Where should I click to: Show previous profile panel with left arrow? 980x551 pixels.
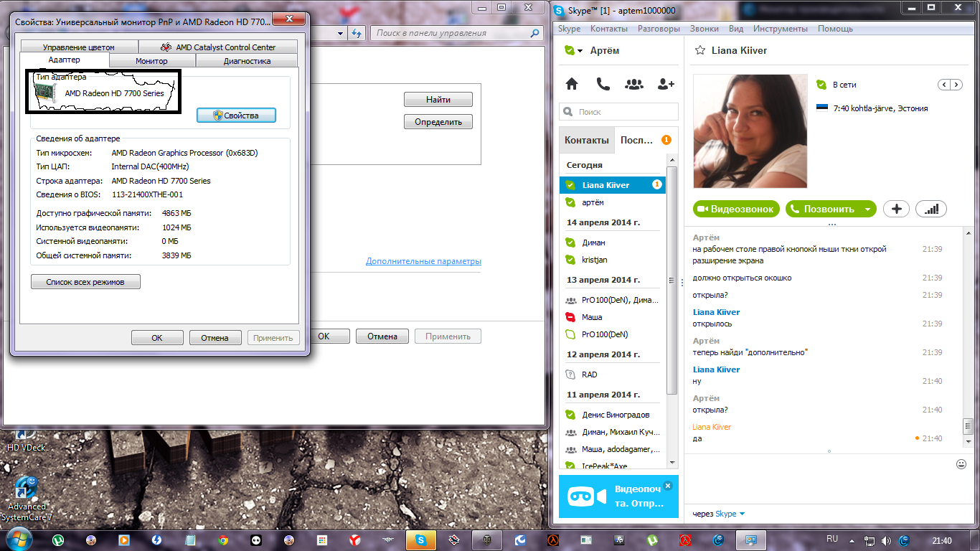point(945,85)
